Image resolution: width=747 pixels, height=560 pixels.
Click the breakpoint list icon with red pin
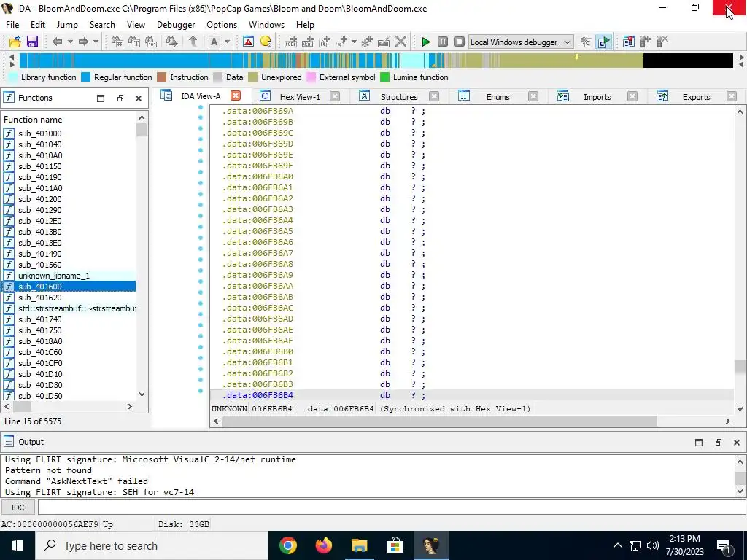click(628, 42)
